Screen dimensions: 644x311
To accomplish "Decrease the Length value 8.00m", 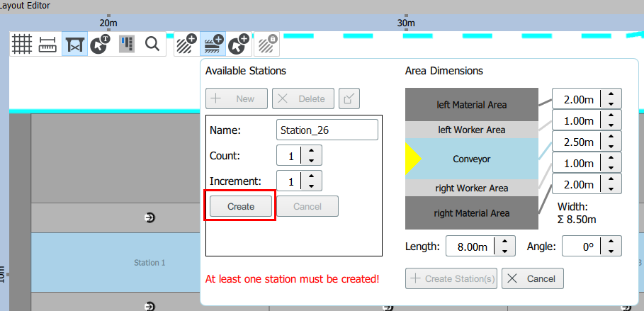I will [504, 251].
